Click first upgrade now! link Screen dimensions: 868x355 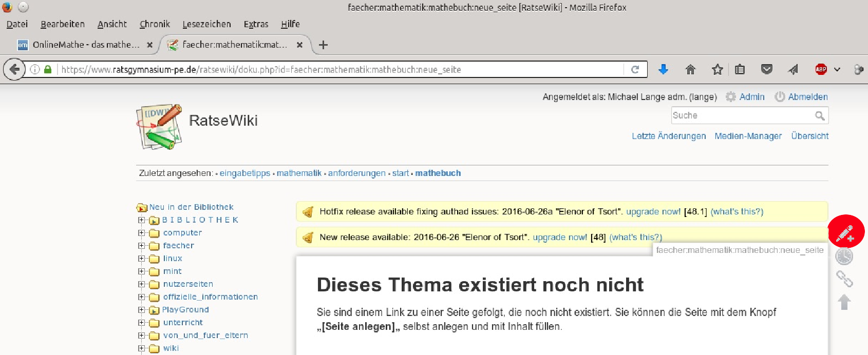653,211
